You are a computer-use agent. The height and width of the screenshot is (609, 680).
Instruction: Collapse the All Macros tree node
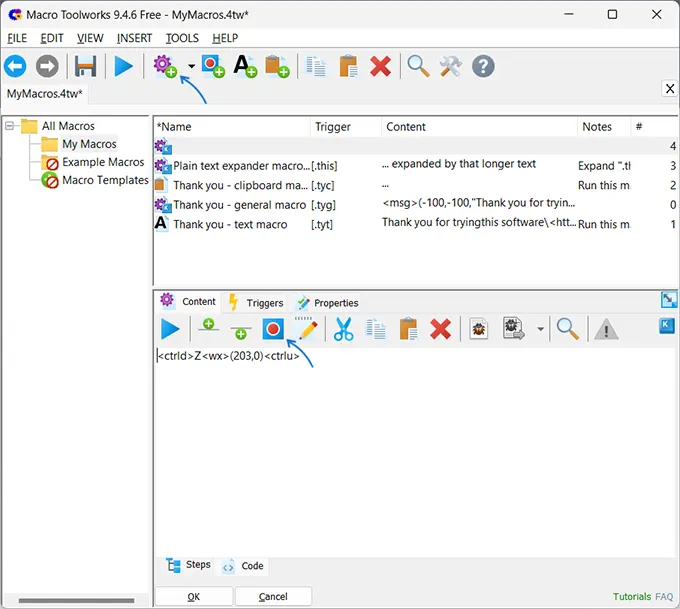tap(10, 126)
